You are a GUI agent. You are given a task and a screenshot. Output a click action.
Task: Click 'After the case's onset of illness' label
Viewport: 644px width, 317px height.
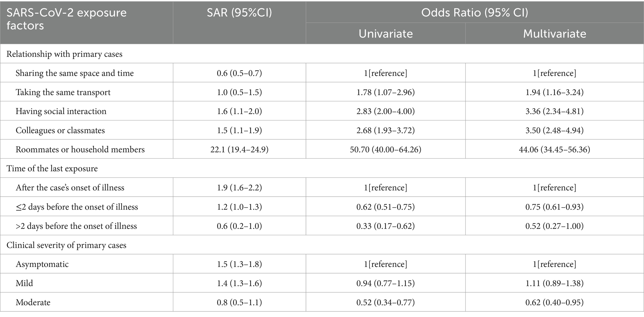coord(70,188)
